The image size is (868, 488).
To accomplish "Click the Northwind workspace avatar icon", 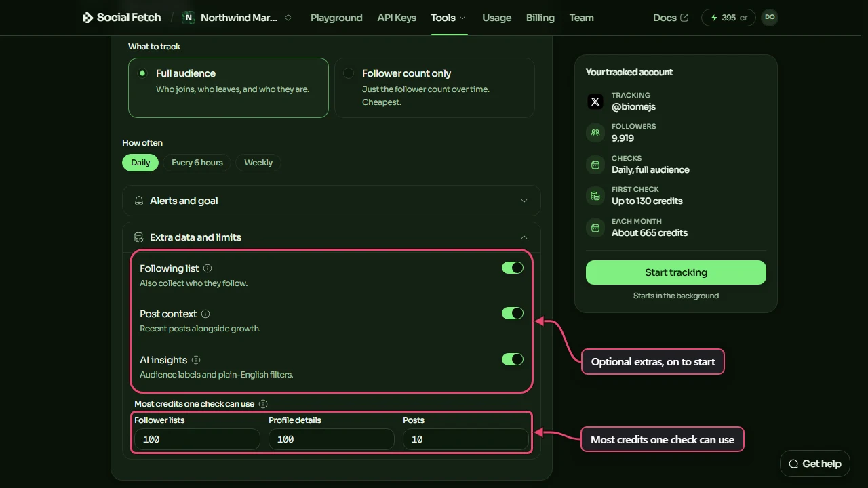I will pyautogui.click(x=189, y=18).
